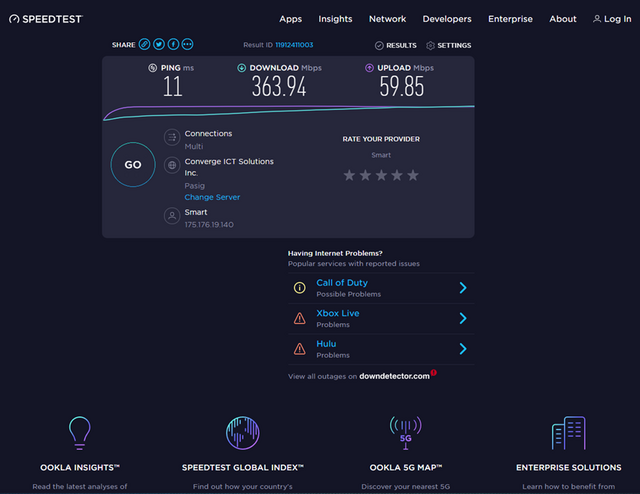
Task: Open Xbox Live outage link
Action: (x=338, y=313)
